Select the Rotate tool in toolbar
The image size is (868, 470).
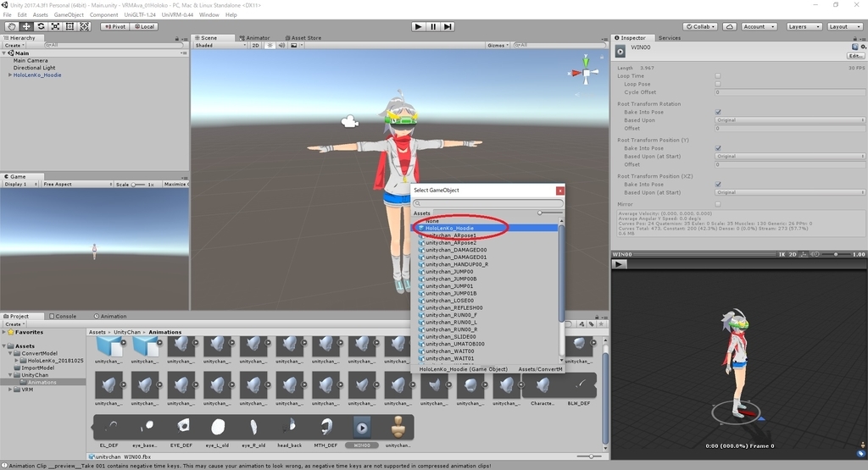coord(41,26)
